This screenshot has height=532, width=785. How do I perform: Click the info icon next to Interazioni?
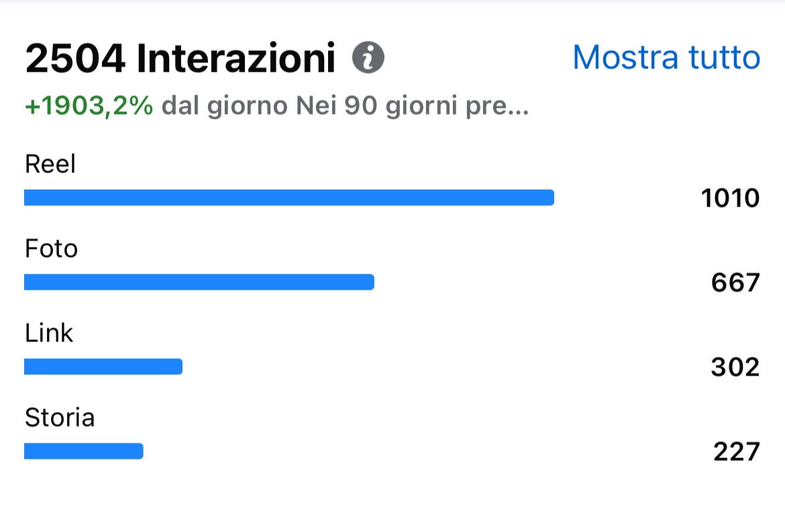(368, 58)
